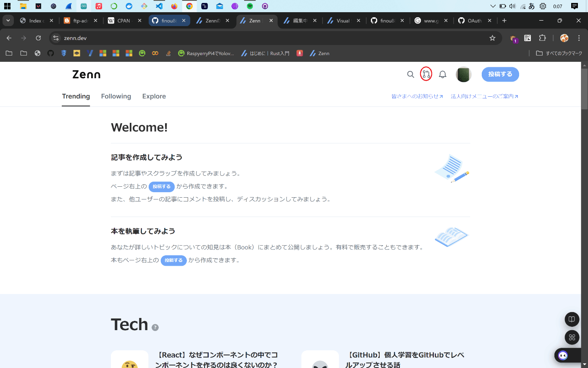Open the GitHub deploy icon in Zenn header
588x368 pixels.
426,74
